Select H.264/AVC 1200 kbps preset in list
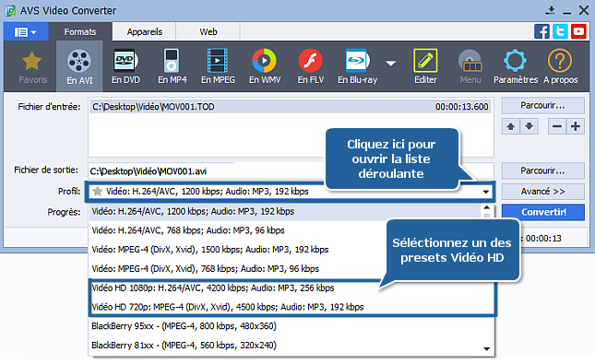The width and height of the screenshot is (595, 364). point(285,212)
